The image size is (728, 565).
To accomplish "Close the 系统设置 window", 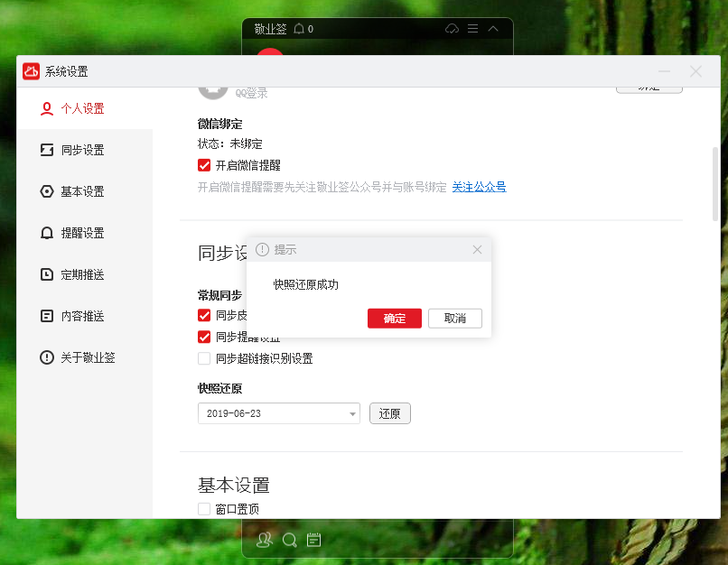I will [x=696, y=71].
